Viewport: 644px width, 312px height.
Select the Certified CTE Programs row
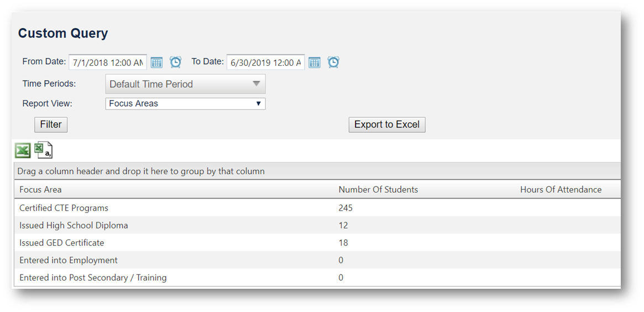click(x=64, y=208)
